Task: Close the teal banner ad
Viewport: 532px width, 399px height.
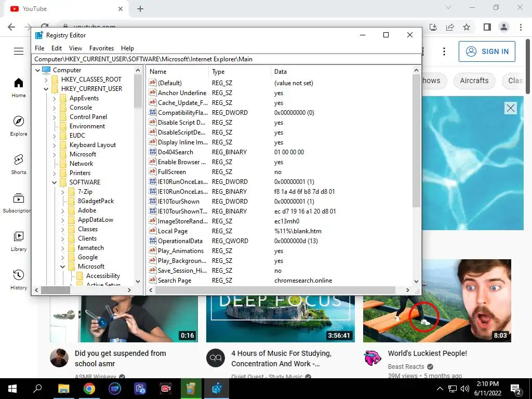Action: pyautogui.click(x=511, y=108)
